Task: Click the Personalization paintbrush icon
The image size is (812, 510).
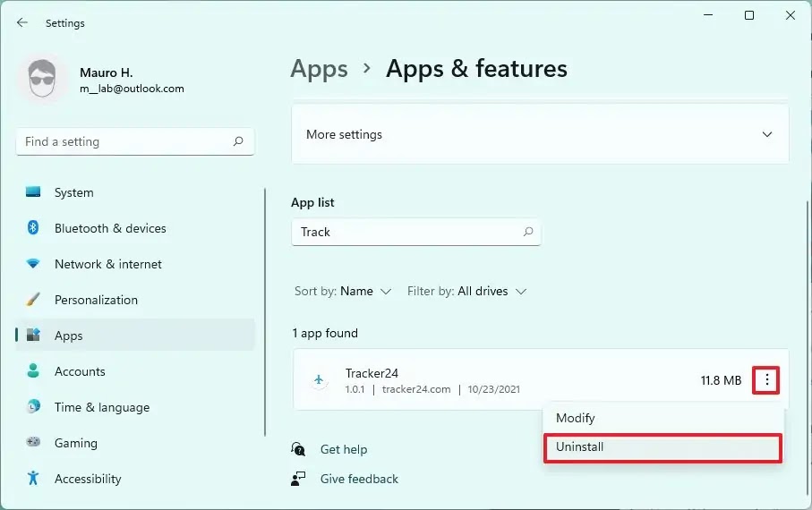Action: point(33,299)
